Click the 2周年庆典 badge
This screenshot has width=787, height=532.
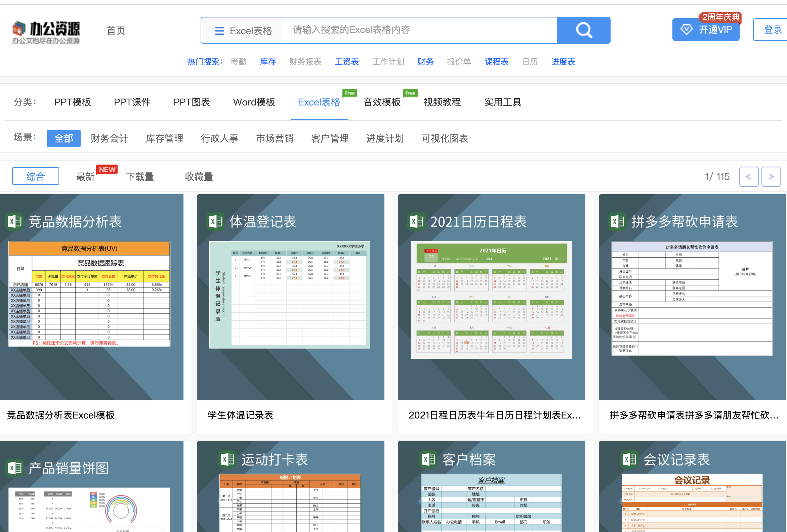(720, 17)
